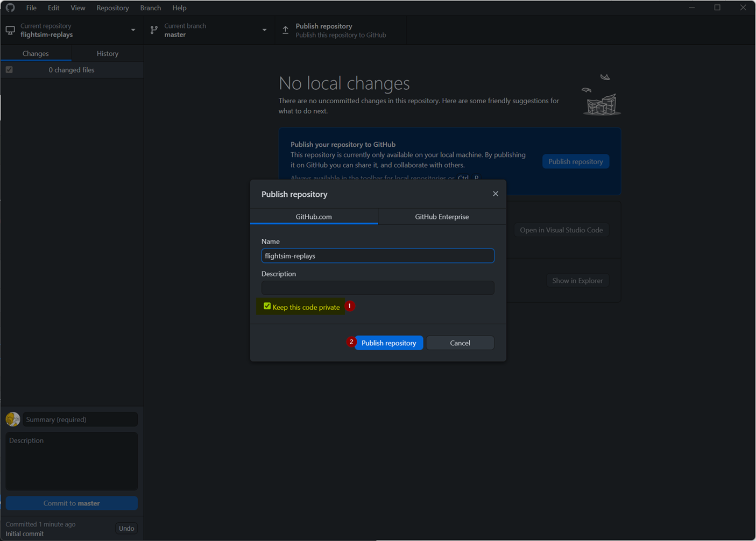The width and height of the screenshot is (756, 541).
Task: Click blue Publish repository button in dialog
Action: coord(388,343)
